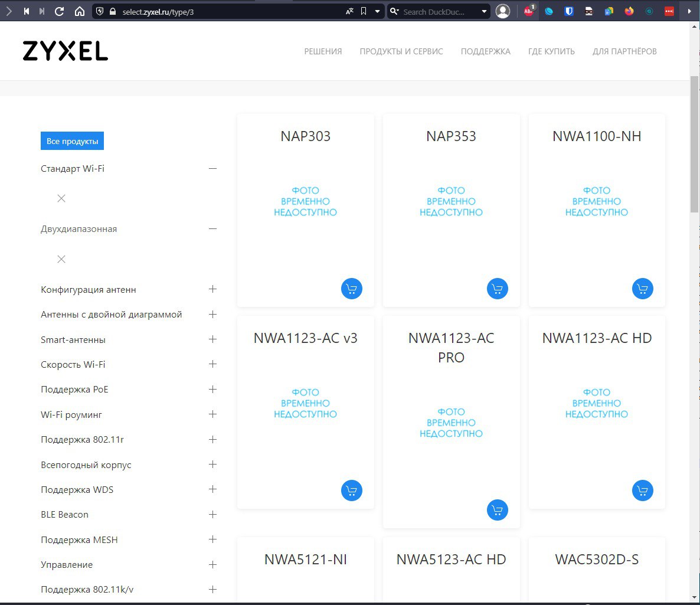The image size is (700, 605).
Task: Expand the Поддержка MESH filter
Action: 212,539
